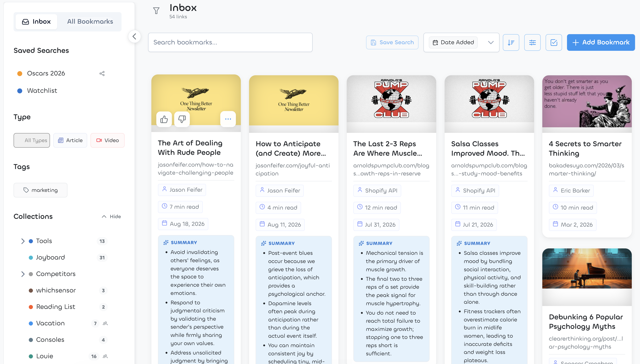Click the shared people icon next to Vacation
The height and width of the screenshot is (364, 640).
click(x=106, y=323)
